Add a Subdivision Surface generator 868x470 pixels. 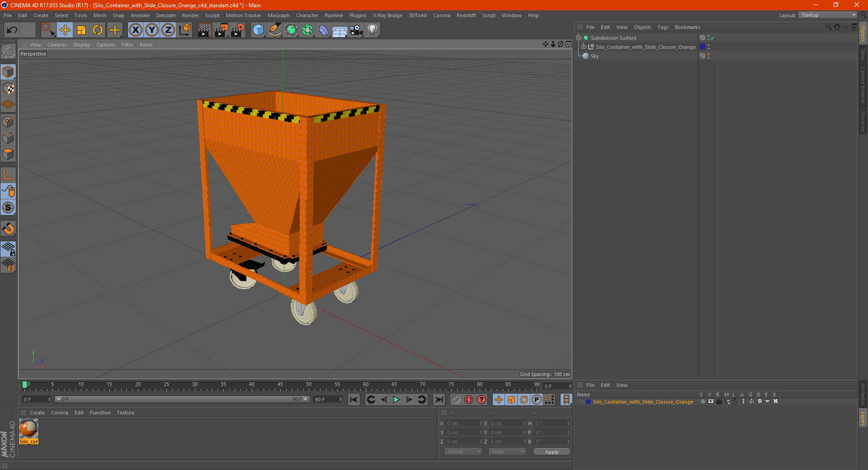pyautogui.click(x=291, y=30)
